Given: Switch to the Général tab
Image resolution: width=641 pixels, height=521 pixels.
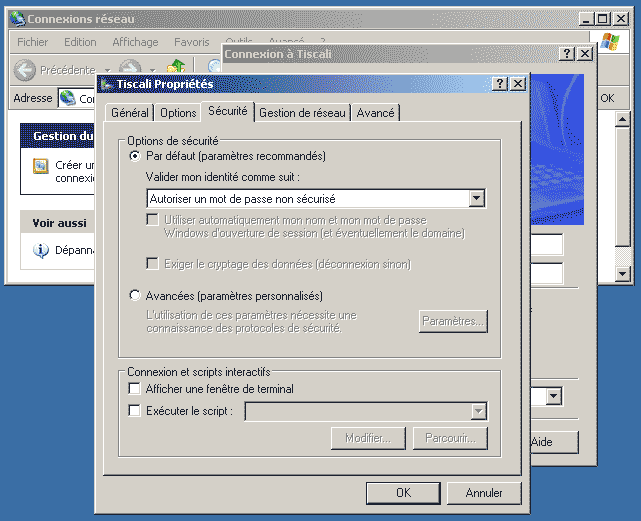Looking at the screenshot, I should (130, 112).
